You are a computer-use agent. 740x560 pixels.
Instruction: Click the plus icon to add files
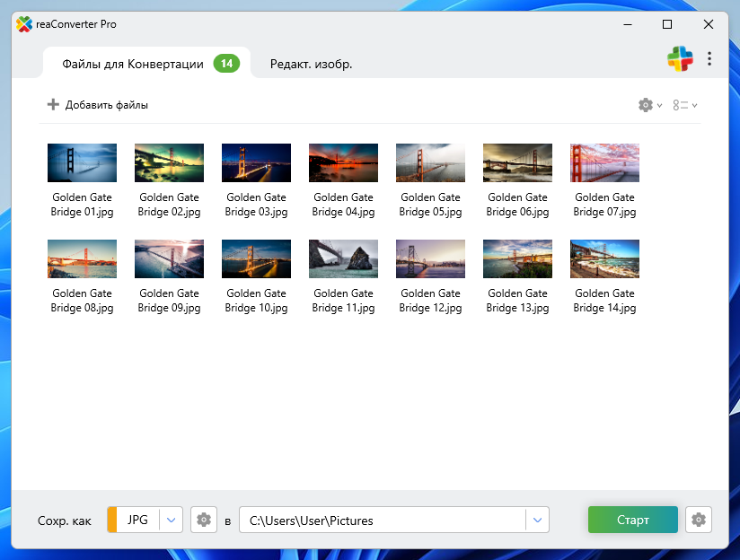click(x=53, y=105)
